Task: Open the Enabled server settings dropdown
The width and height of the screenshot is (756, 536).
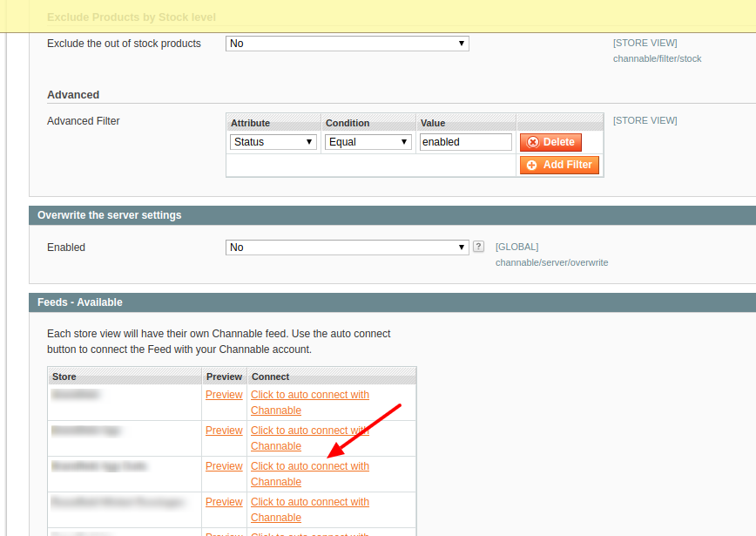Action: [x=347, y=247]
